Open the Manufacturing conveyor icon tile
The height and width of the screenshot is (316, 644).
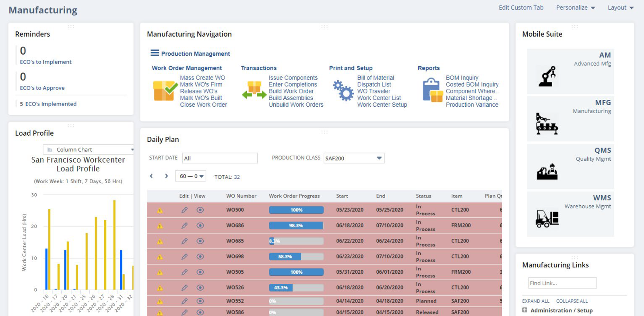coord(547,124)
